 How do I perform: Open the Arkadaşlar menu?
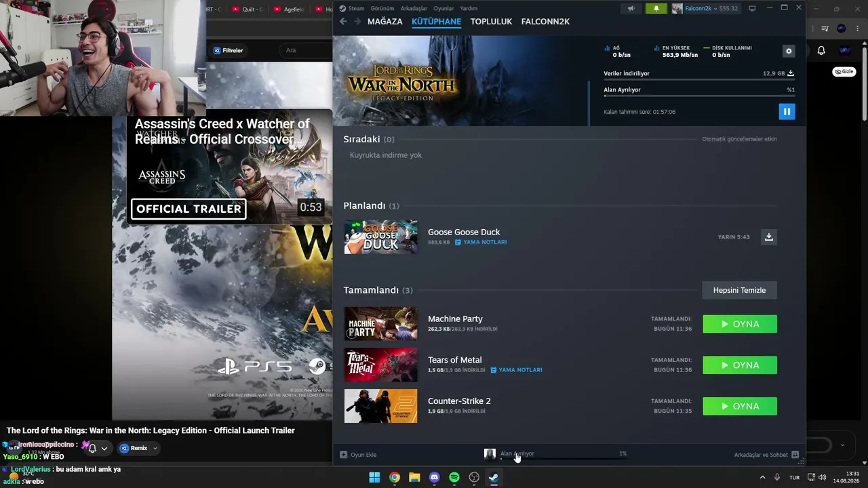[414, 9]
